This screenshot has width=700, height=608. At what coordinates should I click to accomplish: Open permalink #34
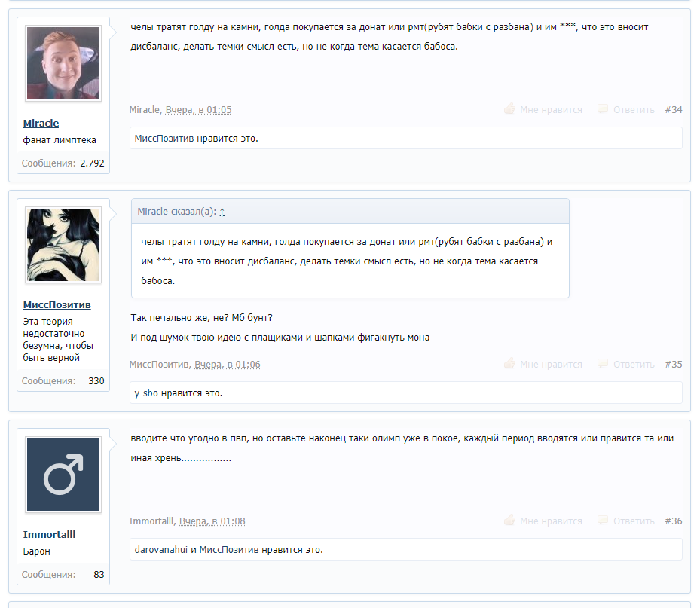[x=673, y=110]
